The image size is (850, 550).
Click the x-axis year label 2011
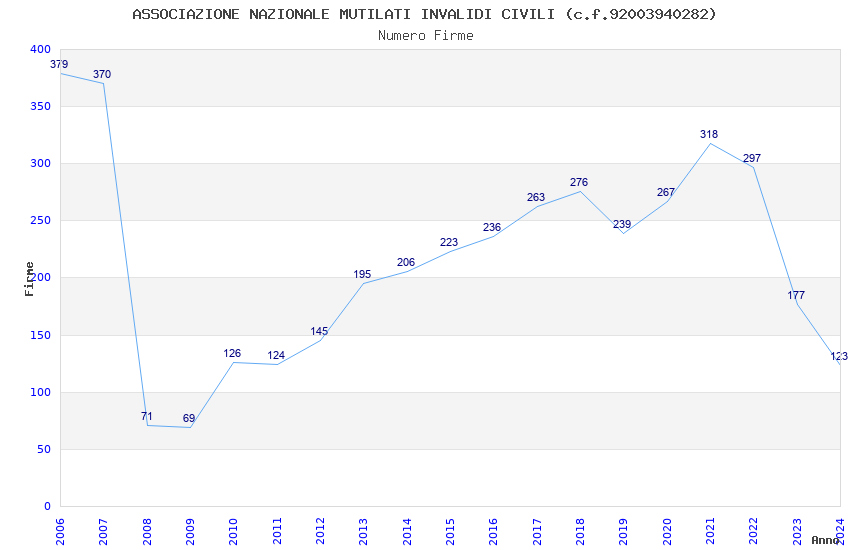click(277, 532)
